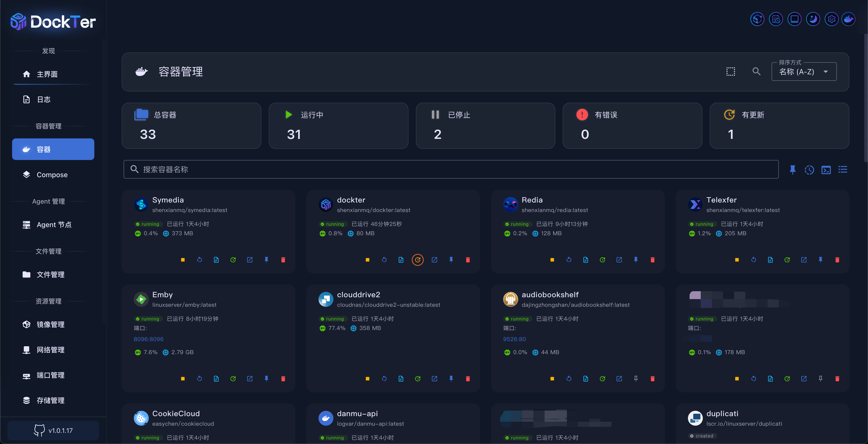Click the 搜索容器名称 search field

tap(450, 169)
